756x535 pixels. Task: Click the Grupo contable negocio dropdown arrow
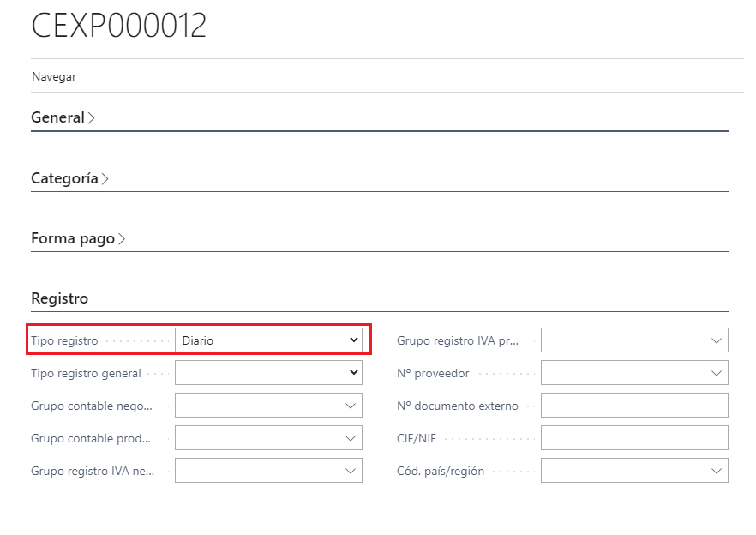[351, 406]
